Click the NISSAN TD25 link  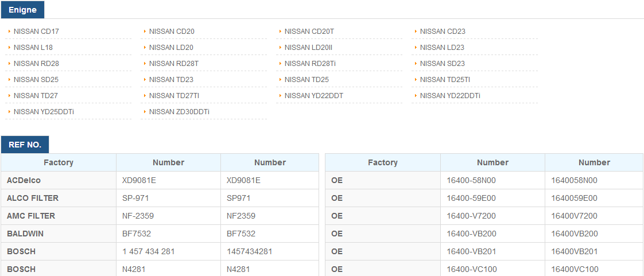click(x=307, y=79)
